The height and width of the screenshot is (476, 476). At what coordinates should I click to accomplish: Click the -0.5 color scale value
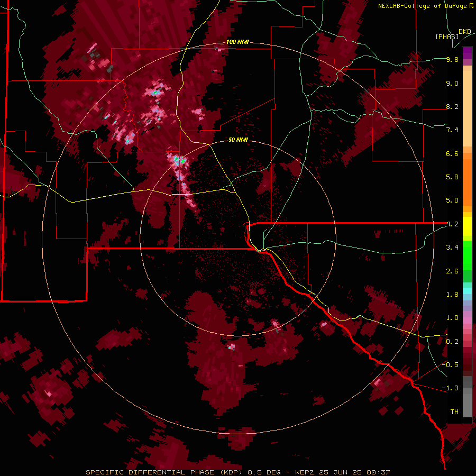450,365
